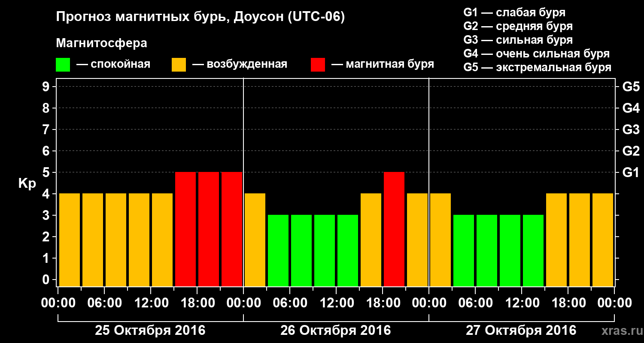
Task: Click the 'G1' label on the right axis
Action: [x=631, y=173]
